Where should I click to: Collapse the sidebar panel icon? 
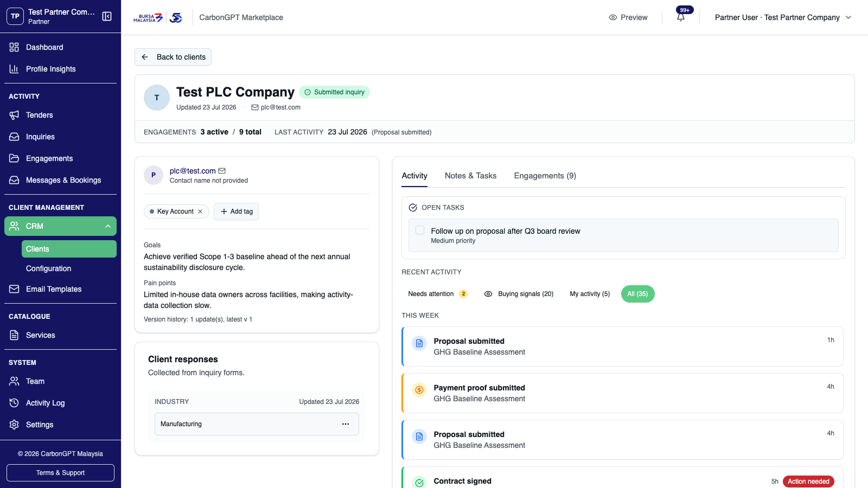(x=107, y=16)
